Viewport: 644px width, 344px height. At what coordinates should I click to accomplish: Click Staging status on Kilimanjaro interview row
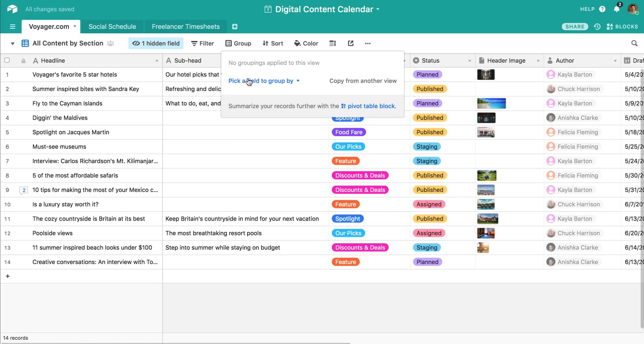(427, 161)
